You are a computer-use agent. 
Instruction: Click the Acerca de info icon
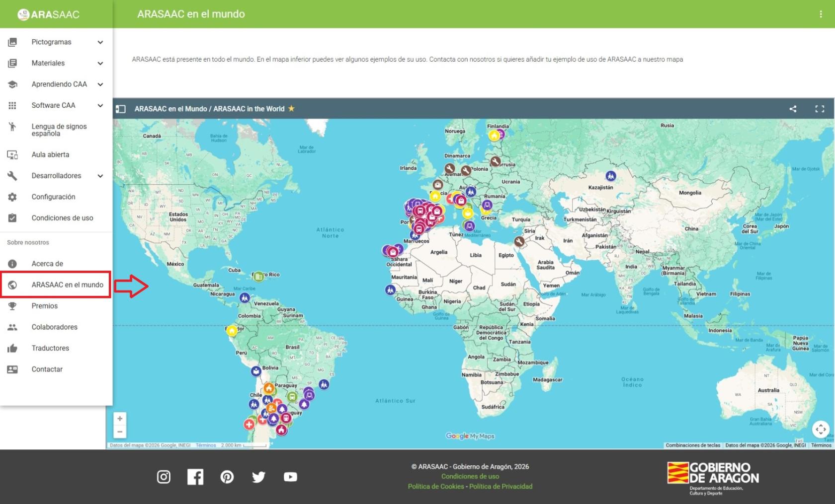coord(12,264)
